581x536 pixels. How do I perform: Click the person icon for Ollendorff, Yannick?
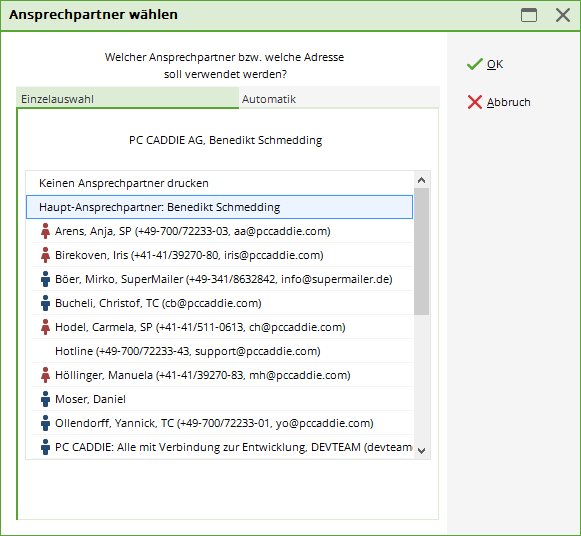click(45, 423)
